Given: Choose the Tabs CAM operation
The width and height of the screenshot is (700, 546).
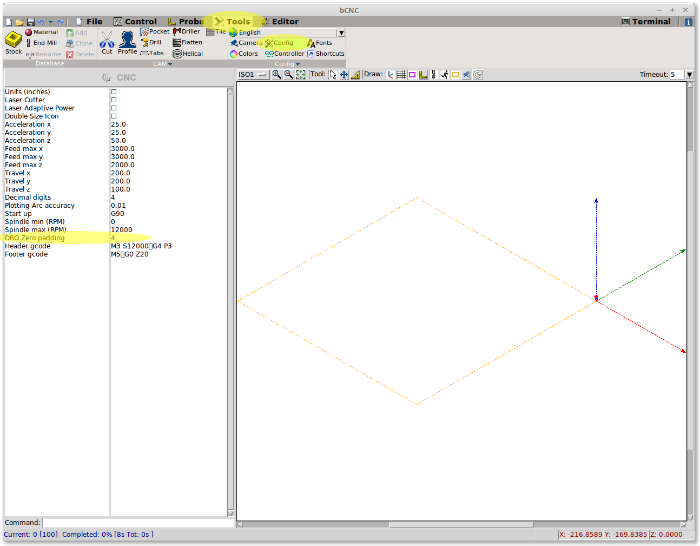Looking at the screenshot, I should [x=152, y=53].
